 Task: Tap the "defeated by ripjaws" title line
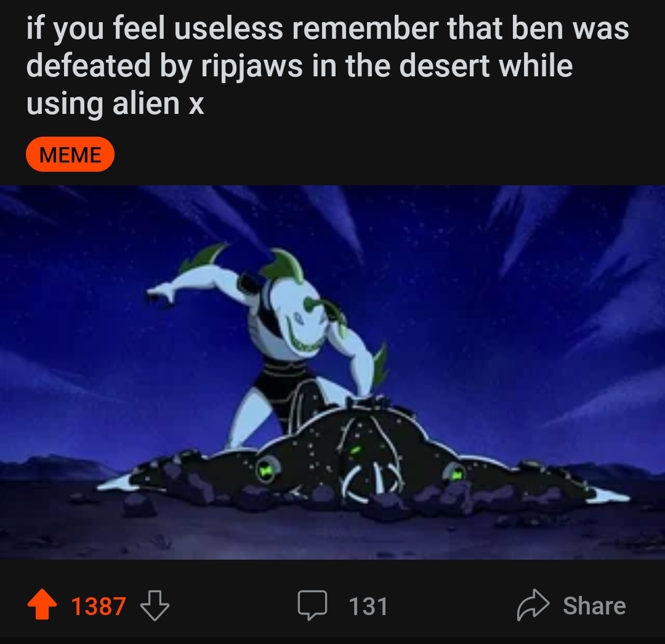pos(164,66)
